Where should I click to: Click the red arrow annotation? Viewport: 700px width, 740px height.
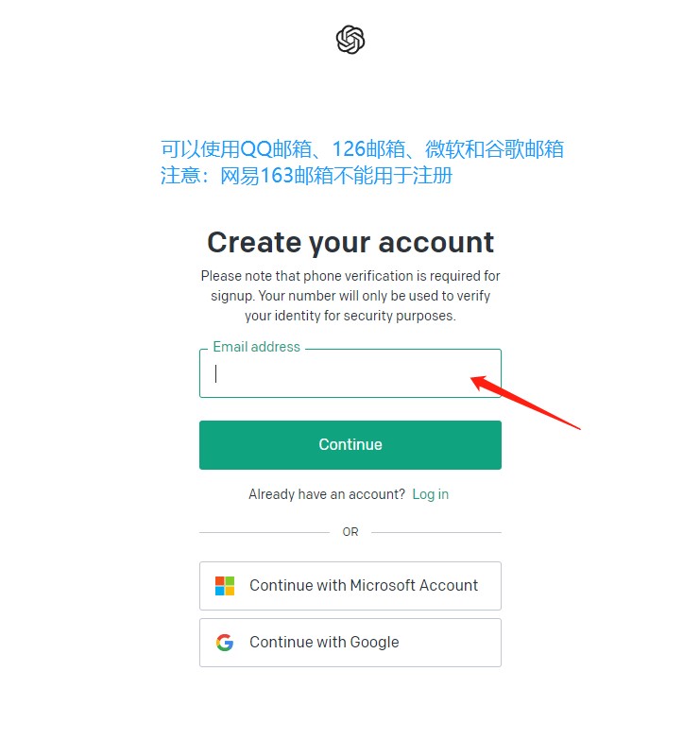525,402
